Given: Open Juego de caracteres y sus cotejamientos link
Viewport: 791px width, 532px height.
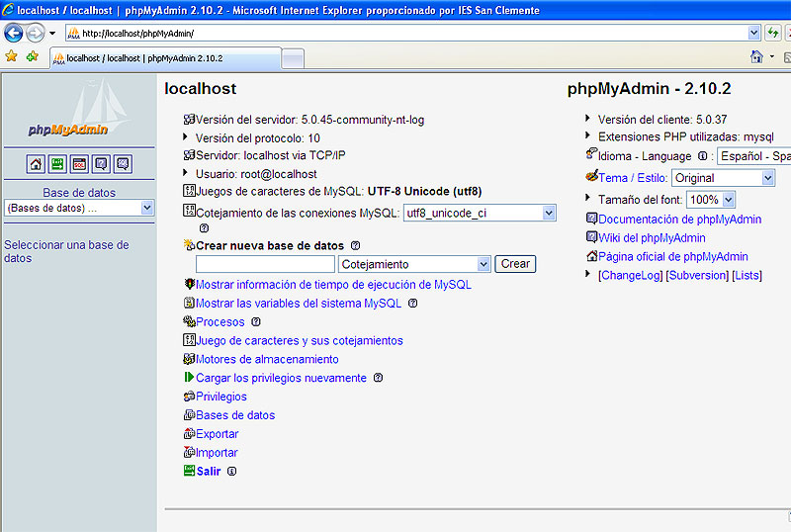Looking at the screenshot, I should pyautogui.click(x=300, y=341).
